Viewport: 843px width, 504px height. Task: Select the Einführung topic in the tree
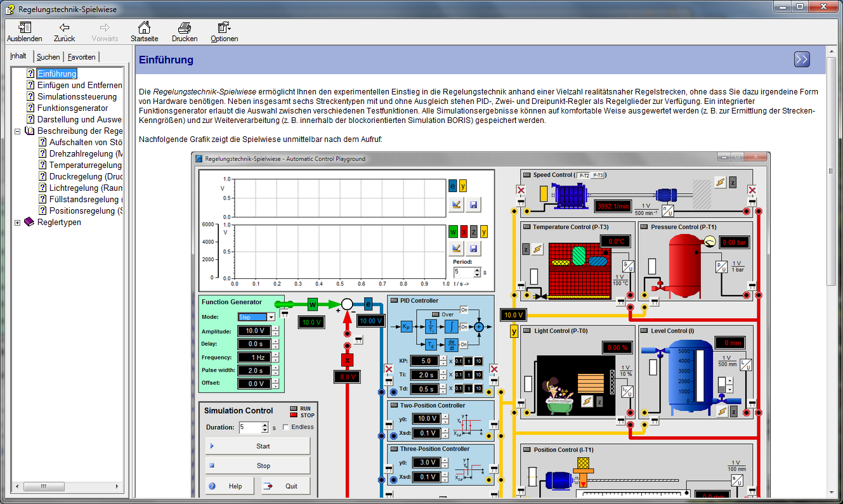tap(56, 74)
